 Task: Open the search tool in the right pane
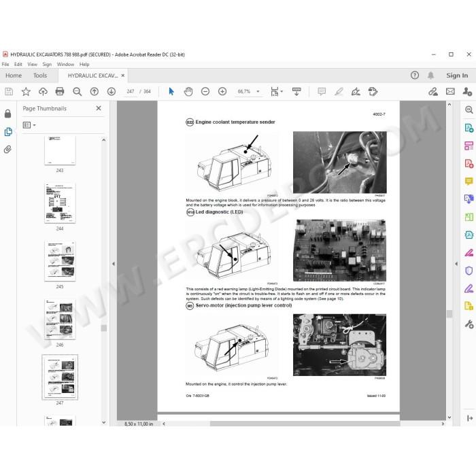[x=469, y=109]
